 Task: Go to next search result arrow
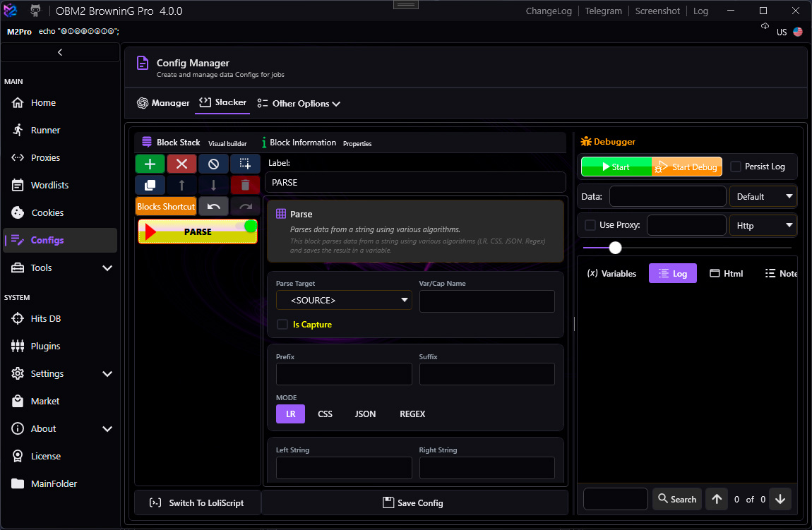coord(780,499)
